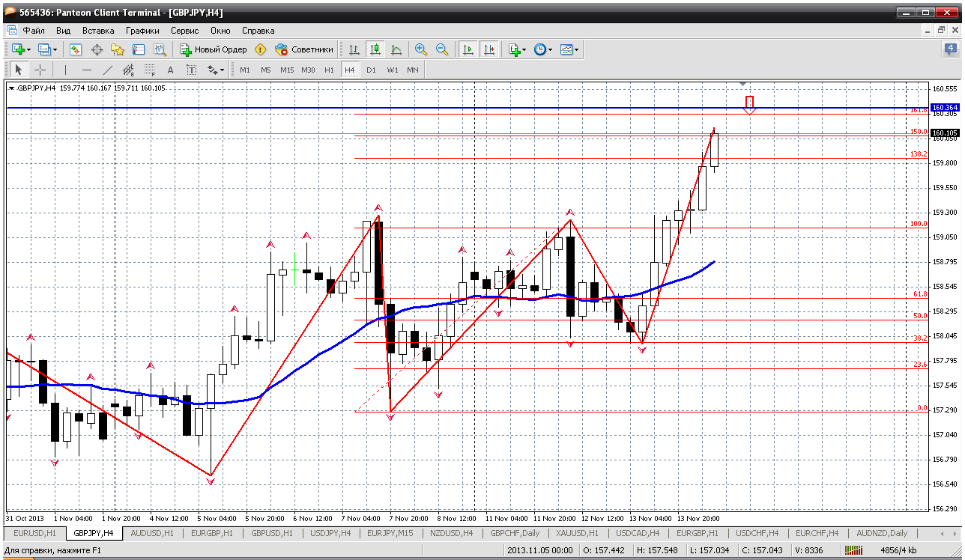965x560 pixels.
Task: Switch to the USDJPY,H4 chart tab
Action: click(x=330, y=533)
